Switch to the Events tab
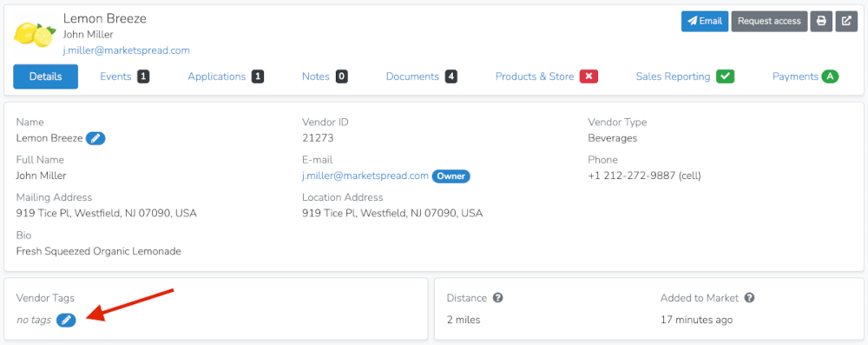 [x=124, y=76]
